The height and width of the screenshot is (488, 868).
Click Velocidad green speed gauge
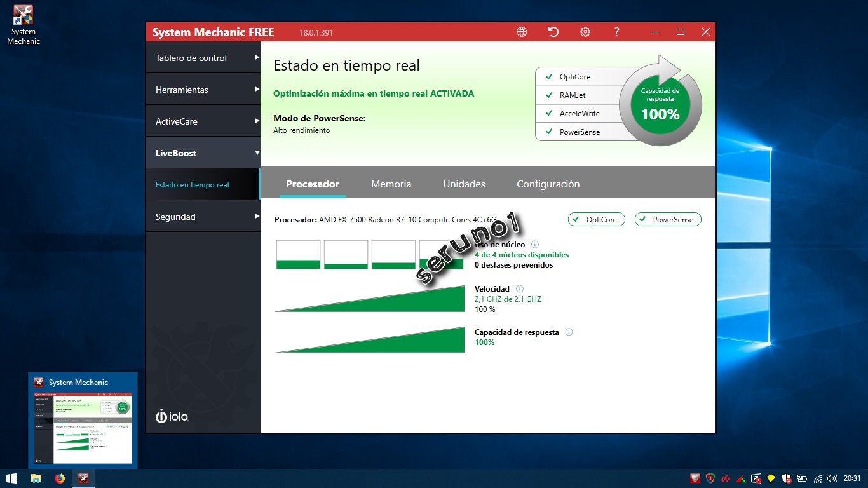[370, 299]
